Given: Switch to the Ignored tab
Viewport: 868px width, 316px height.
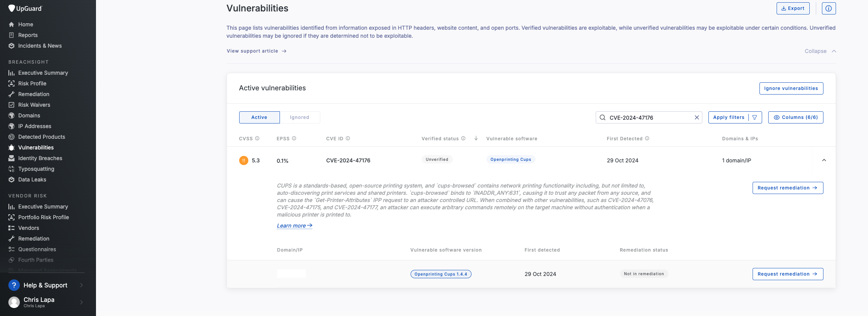Looking at the screenshot, I should coord(300,117).
